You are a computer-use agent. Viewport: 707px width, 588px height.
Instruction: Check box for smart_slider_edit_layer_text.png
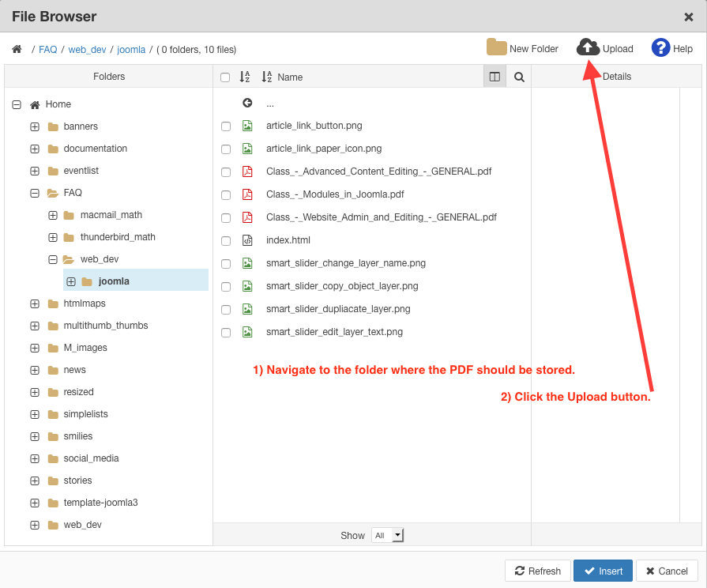(x=226, y=333)
